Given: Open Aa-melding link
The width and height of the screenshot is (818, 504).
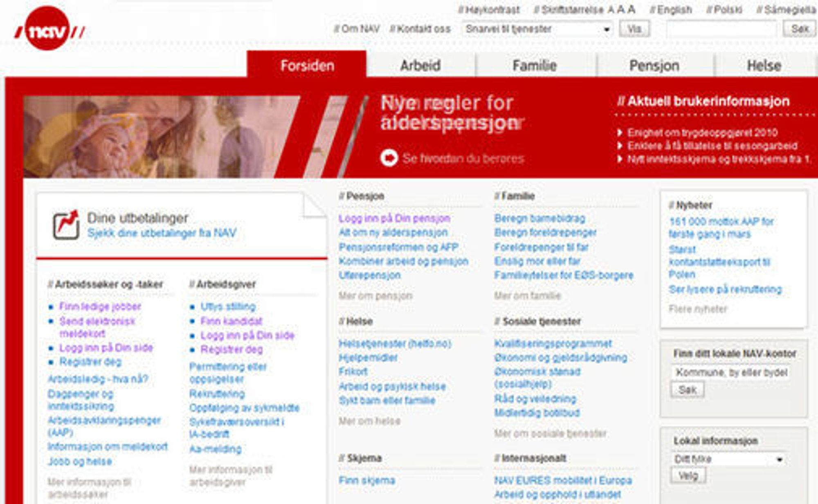Looking at the screenshot, I should tap(216, 449).
